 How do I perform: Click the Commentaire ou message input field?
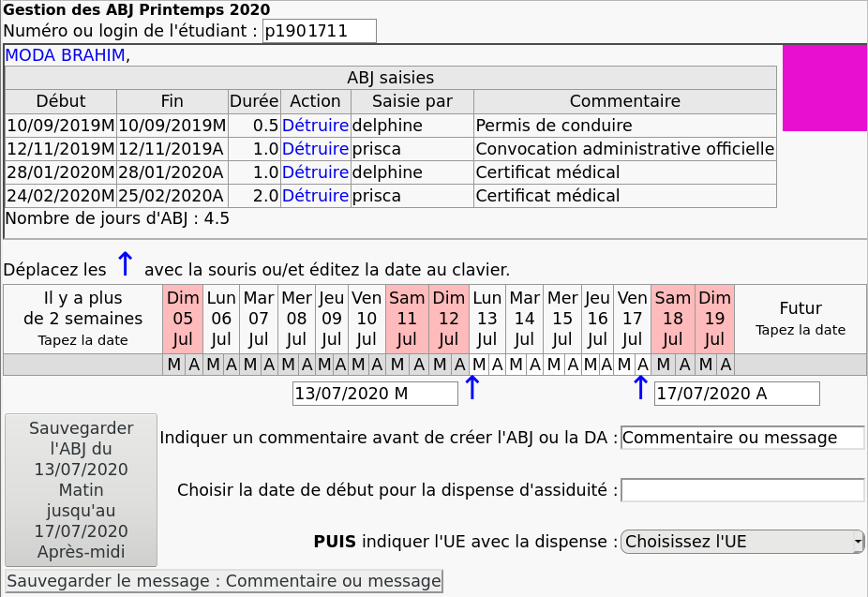(x=742, y=438)
